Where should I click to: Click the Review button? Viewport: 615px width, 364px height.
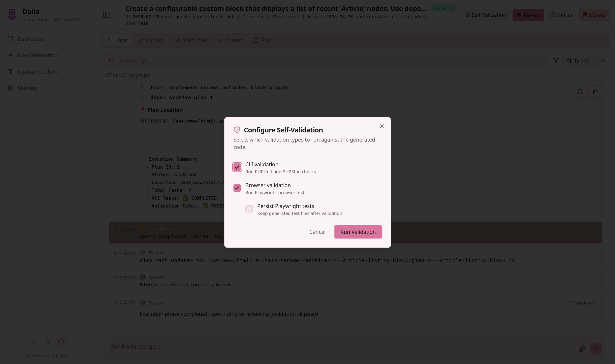[528, 15]
